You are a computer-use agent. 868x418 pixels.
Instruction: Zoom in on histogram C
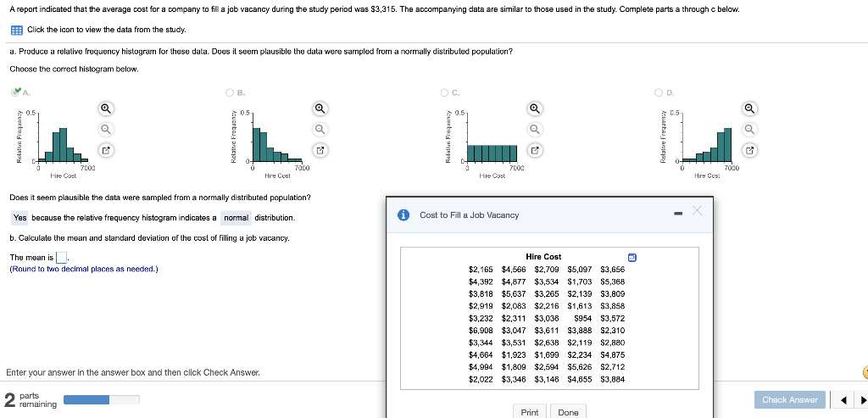(x=534, y=109)
